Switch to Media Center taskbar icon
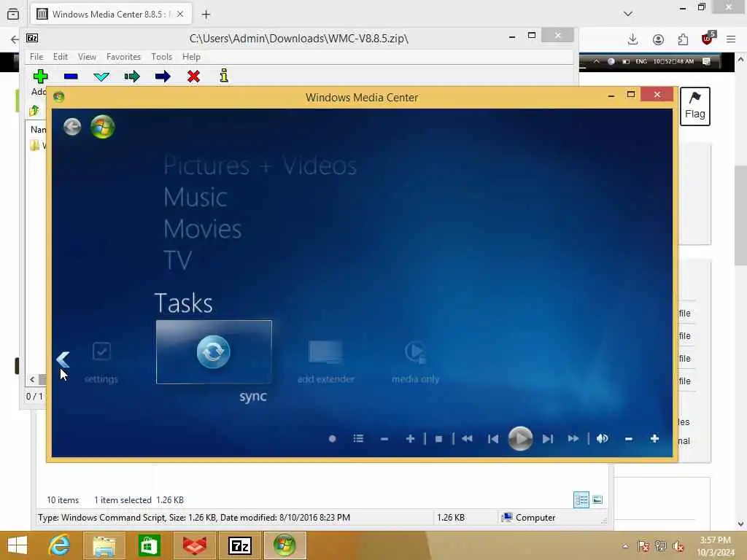The width and height of the screenshot is (747, 560). point(285,545)
